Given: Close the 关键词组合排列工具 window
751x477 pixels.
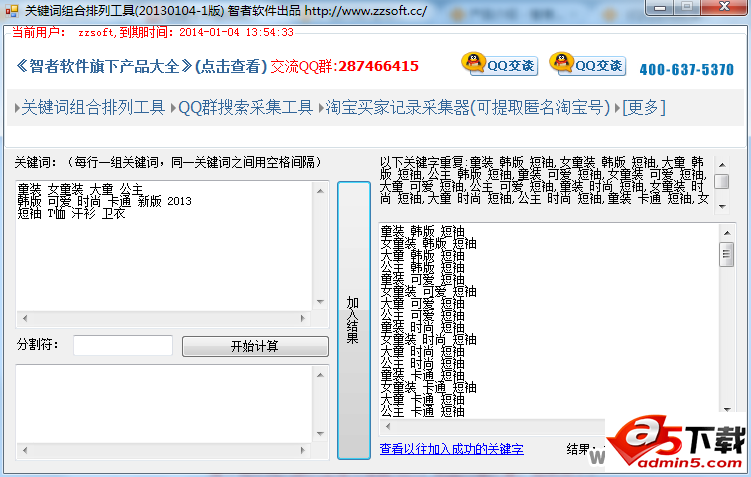Looking at the screenshot, I should click(724, 7).
